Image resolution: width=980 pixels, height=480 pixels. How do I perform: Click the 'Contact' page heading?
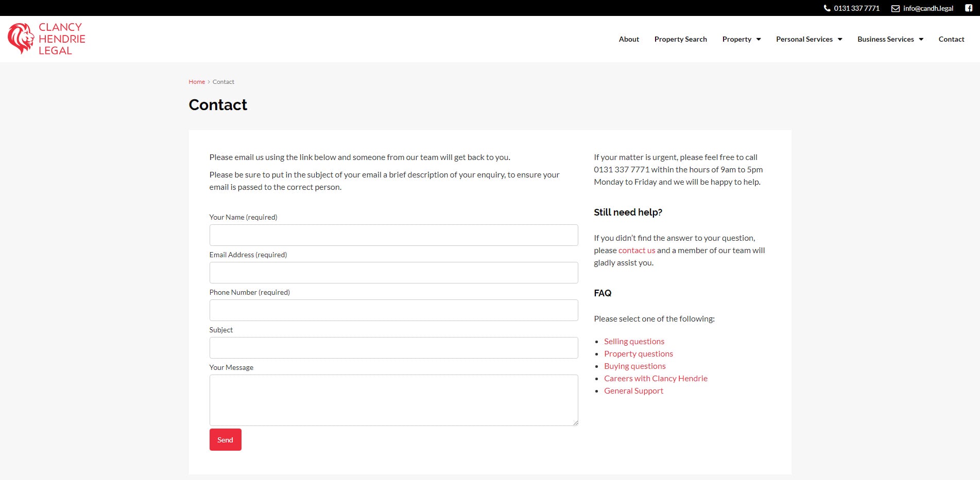point(218,105)
